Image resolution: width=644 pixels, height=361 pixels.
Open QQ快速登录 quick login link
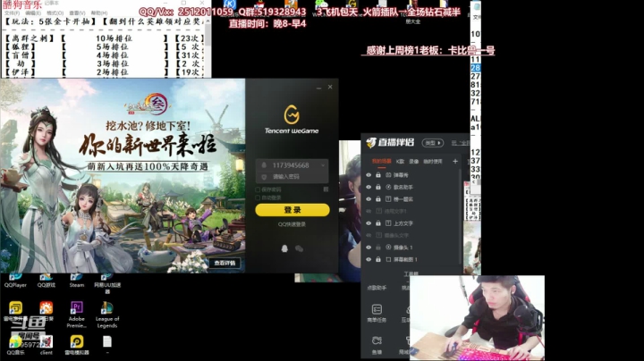click(292, 224)
